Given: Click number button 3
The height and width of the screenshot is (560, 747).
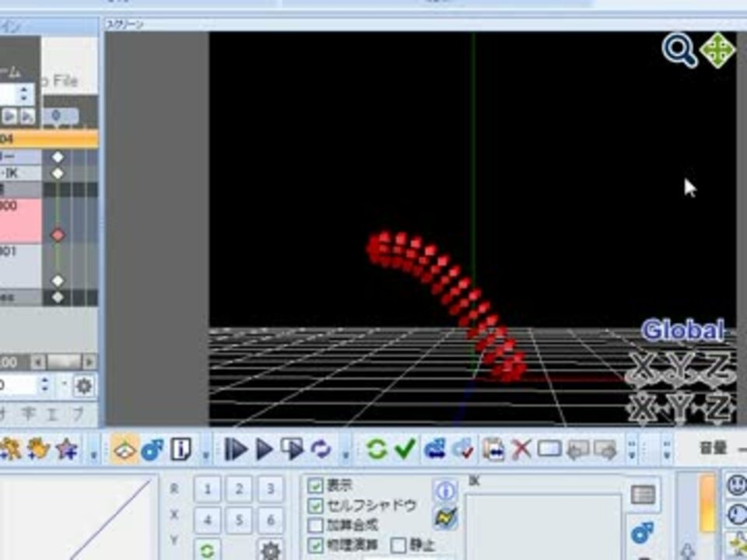Looking at the screenshot, I should 270,489.
